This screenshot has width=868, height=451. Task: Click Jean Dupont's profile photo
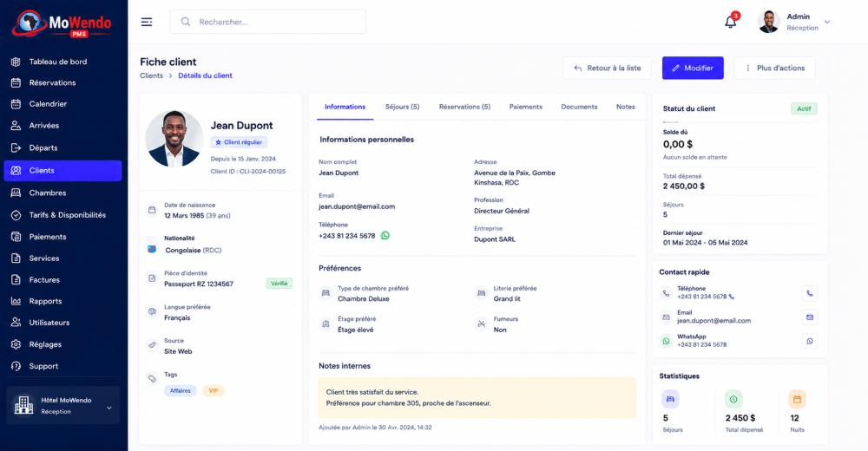click(x=174, y=139)
